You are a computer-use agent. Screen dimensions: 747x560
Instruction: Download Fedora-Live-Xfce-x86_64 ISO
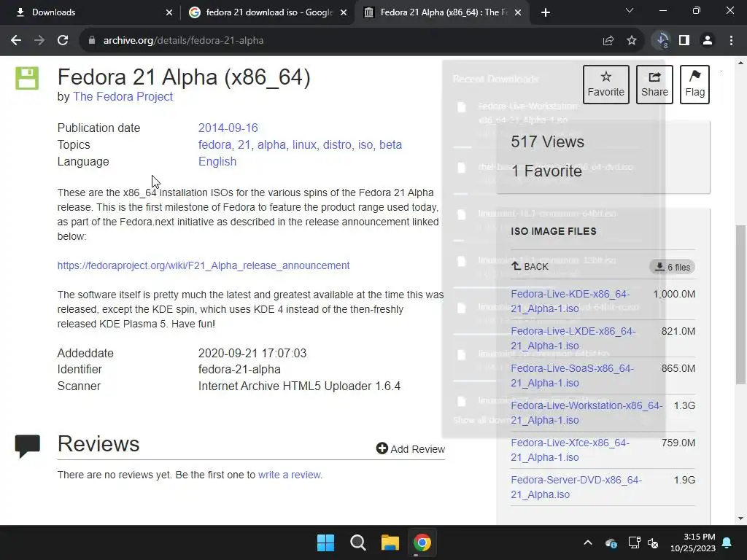pos(570,450)
